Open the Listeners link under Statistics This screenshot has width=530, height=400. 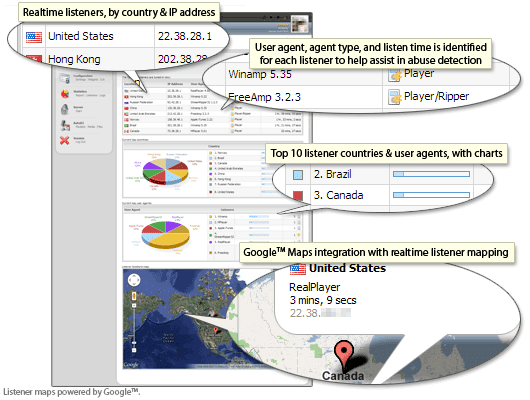(x=91, y=95)
